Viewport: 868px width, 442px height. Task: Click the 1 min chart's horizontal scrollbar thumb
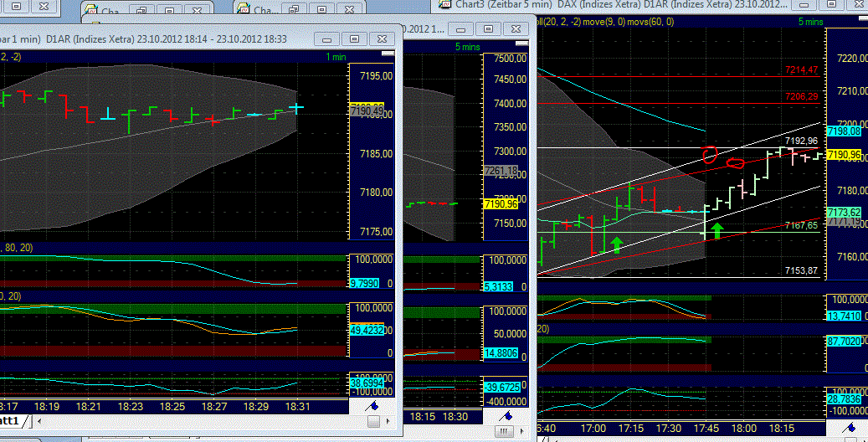click(373, 422)
